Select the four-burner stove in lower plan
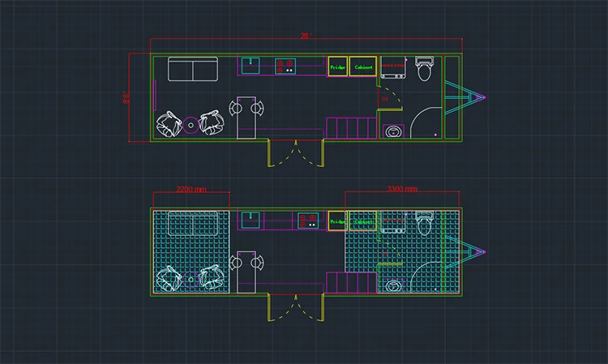Viewport: 608px width, 364px height. pos(308,221)
